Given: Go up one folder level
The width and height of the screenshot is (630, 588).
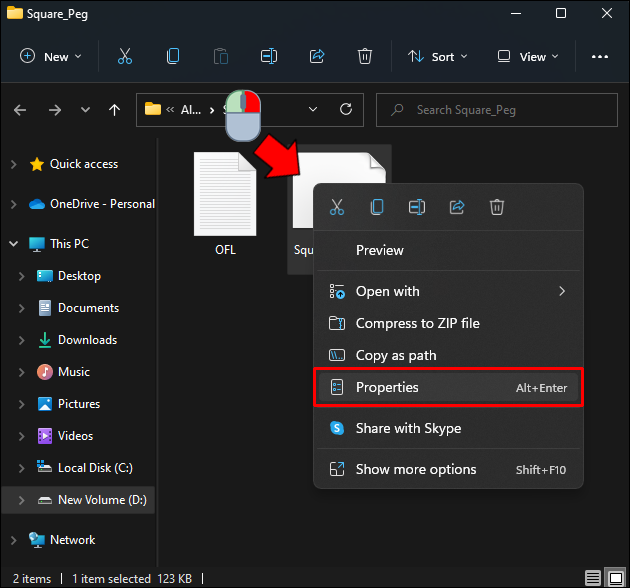Looking at the screenshot, I should pyautogui.click(x=114, y=110).
